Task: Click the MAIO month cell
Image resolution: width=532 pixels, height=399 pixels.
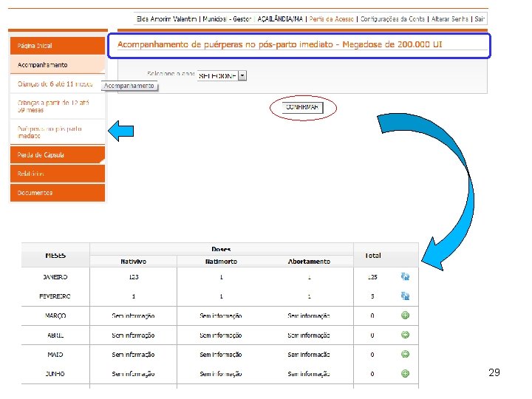Action: tap(55, 355)
